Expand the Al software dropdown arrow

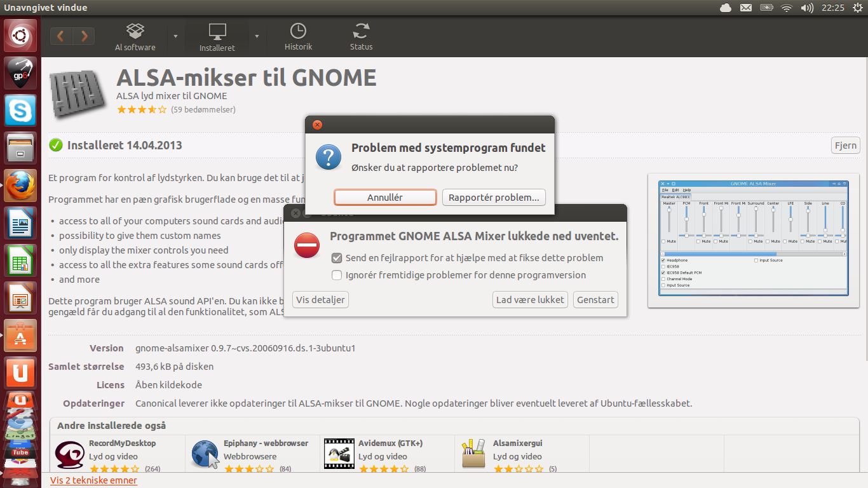click(x=175, y=36)
